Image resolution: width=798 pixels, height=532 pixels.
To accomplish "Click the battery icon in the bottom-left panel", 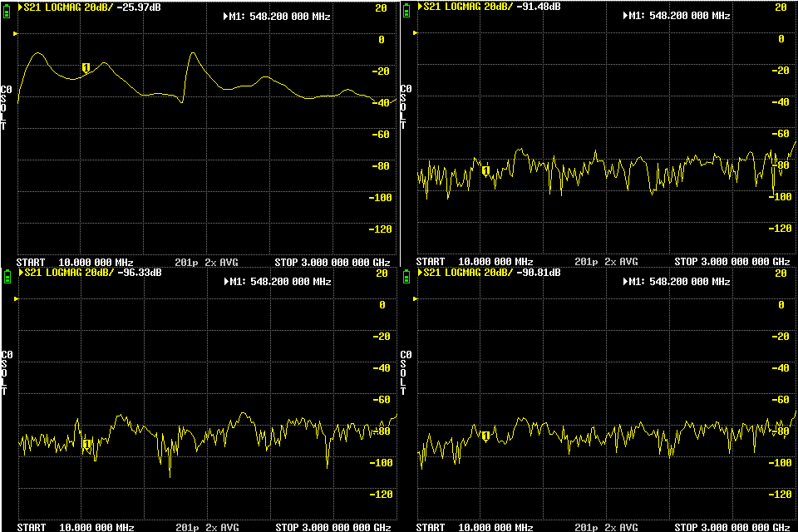I will click(8, 273).
